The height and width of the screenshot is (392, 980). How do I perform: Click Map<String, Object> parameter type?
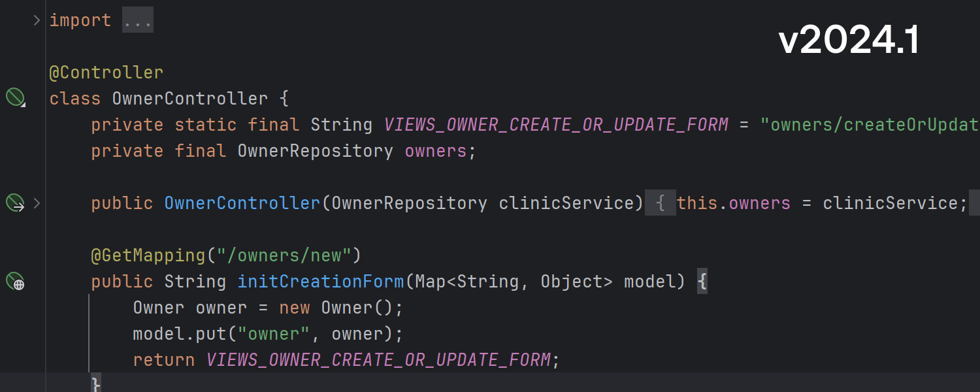(x=514, y=282)
